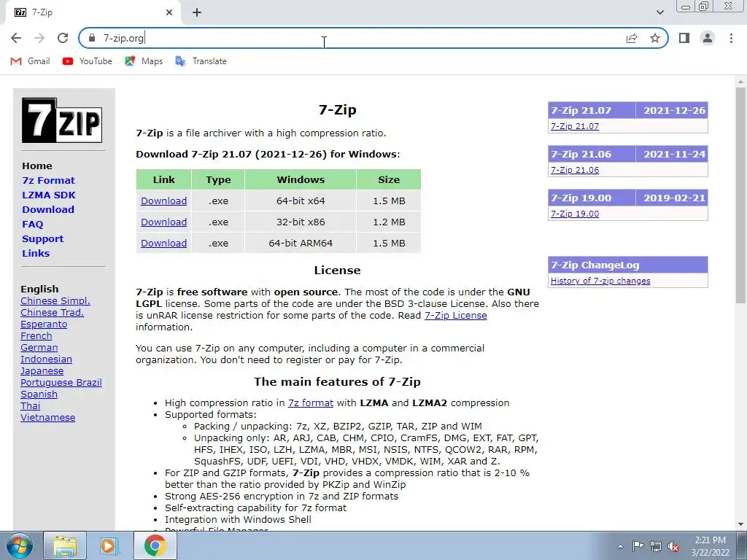Click the page vertical scrollbar thumb
Viewport: 747px width, 560px height.
pyautogui.click(x=740, y=195)
